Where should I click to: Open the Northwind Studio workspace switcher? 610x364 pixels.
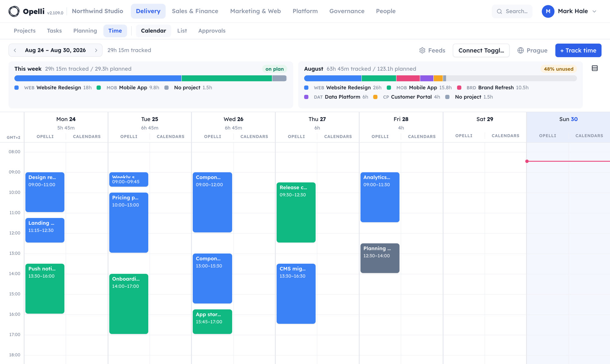coord(98,11)
